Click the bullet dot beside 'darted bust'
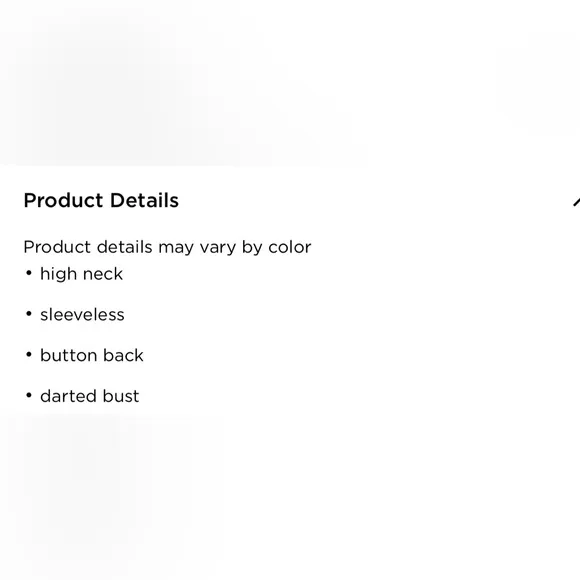 (29, 395)
